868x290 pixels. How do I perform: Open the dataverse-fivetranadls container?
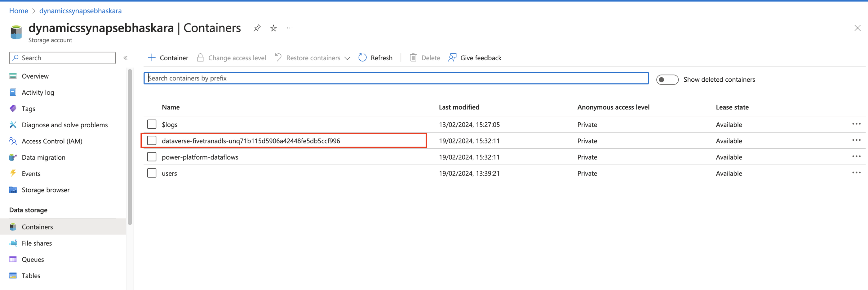point(251,141)
